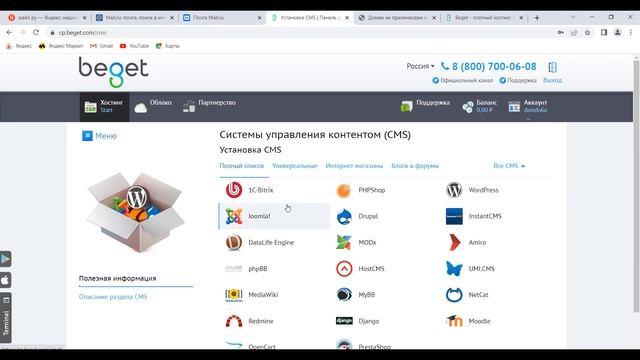
Task: Open a new browser tab
Action: click(537, 18)
